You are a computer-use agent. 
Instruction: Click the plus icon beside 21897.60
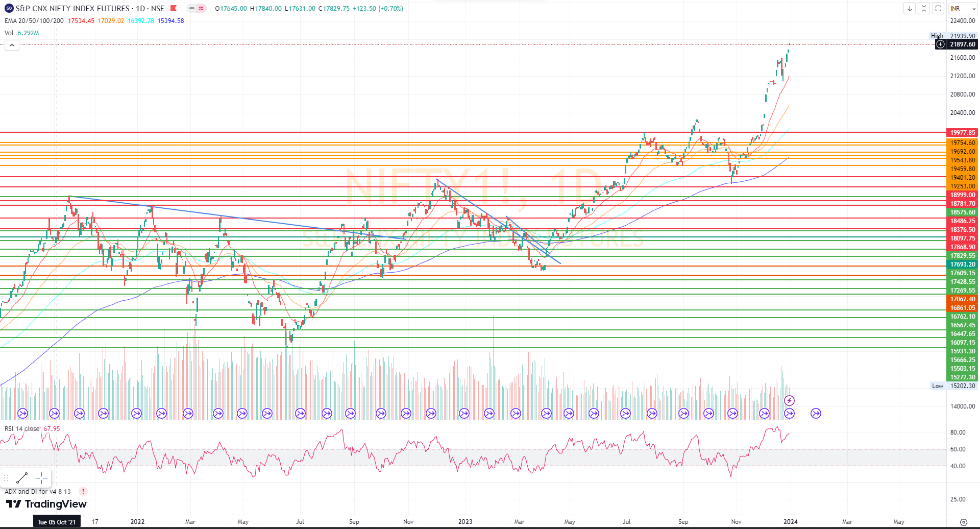tap(940, 44)
